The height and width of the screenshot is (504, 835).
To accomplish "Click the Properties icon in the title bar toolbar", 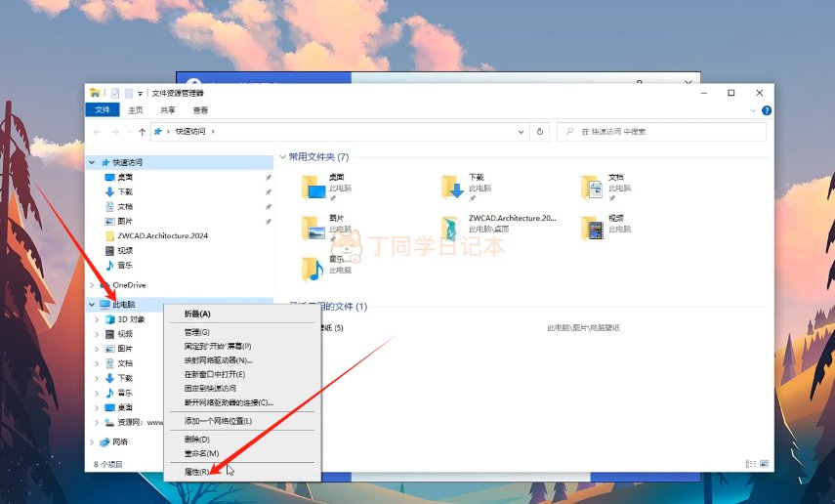I will click(x=115, y=93).
